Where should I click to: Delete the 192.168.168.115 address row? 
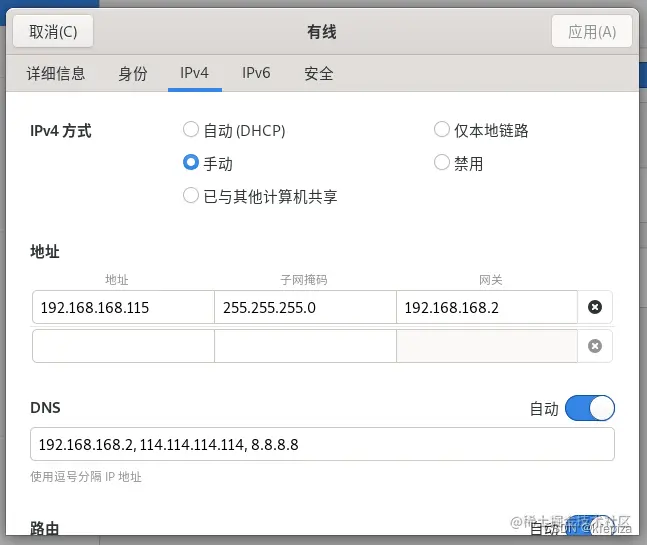[x=595, y=307]
